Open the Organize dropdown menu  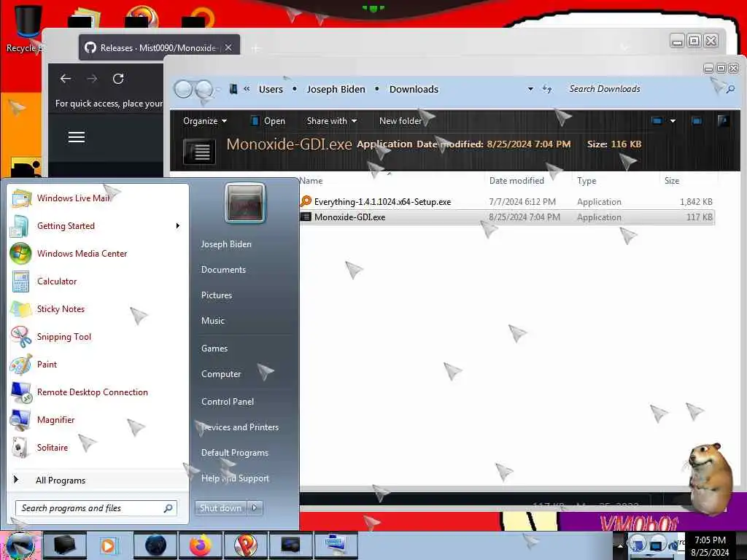205,121
